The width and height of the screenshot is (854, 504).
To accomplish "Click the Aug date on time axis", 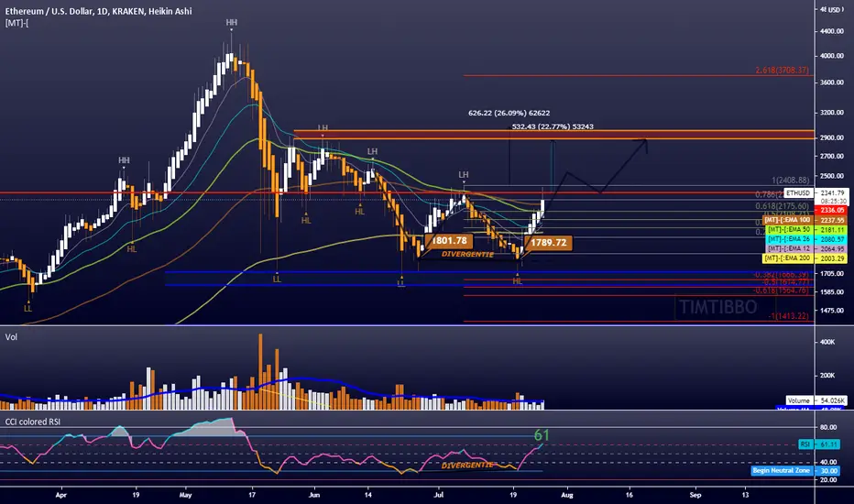I will tap(567, 495).
